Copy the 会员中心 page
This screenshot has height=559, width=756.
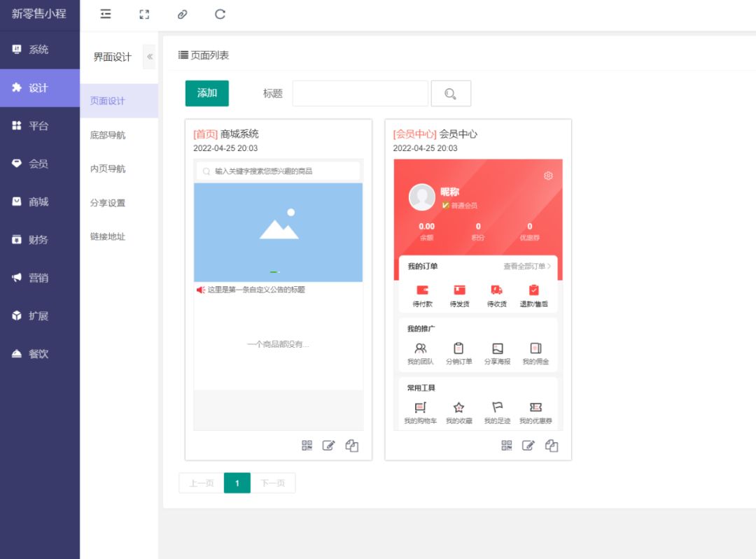552,446
